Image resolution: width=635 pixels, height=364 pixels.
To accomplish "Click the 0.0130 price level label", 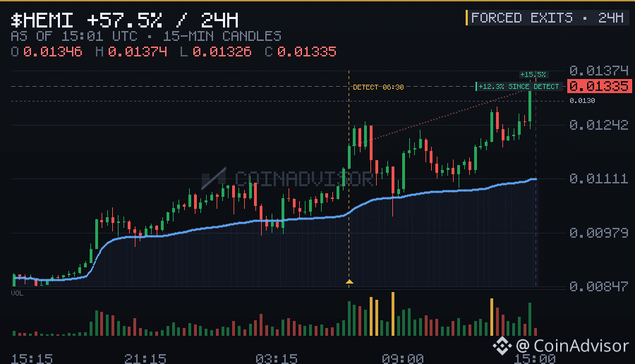I will pyautogui.click(x=582, y=101).
